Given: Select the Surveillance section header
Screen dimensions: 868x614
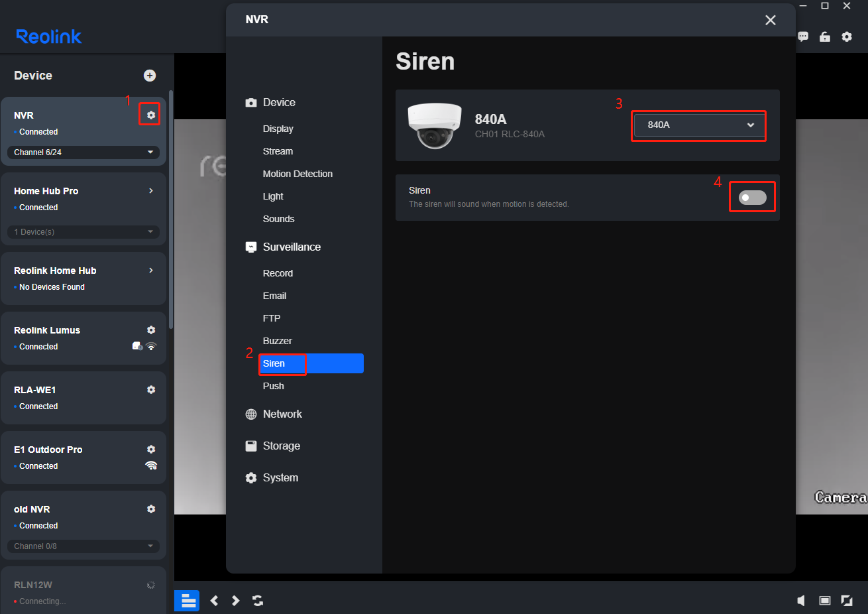Looking at the screenshot, I should tap(283, 247).
